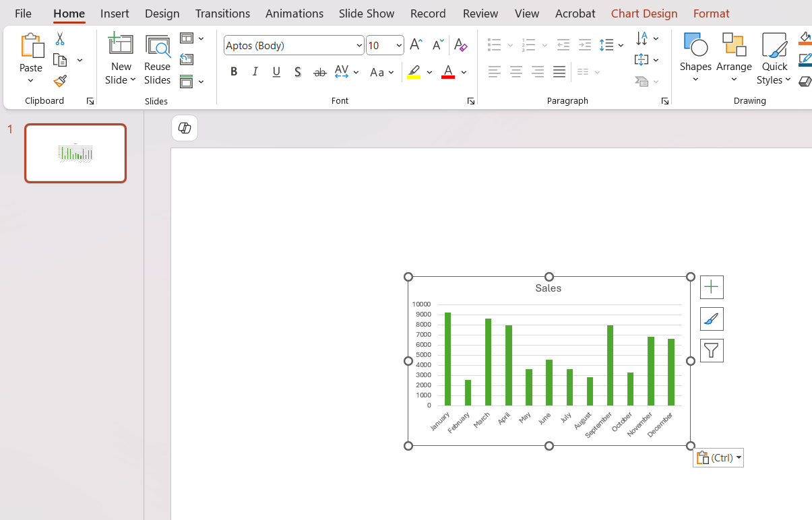
Task: Open Paste Options (Ctrl) dropdown
Action: tap(718, 458)
